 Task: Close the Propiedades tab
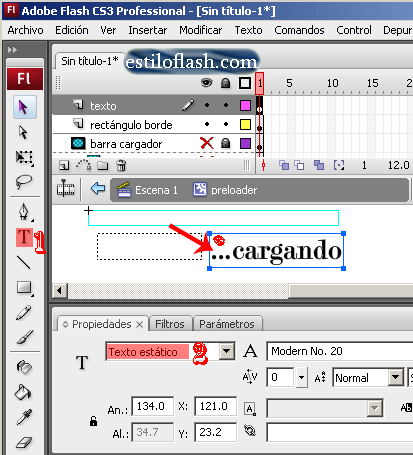140,324
